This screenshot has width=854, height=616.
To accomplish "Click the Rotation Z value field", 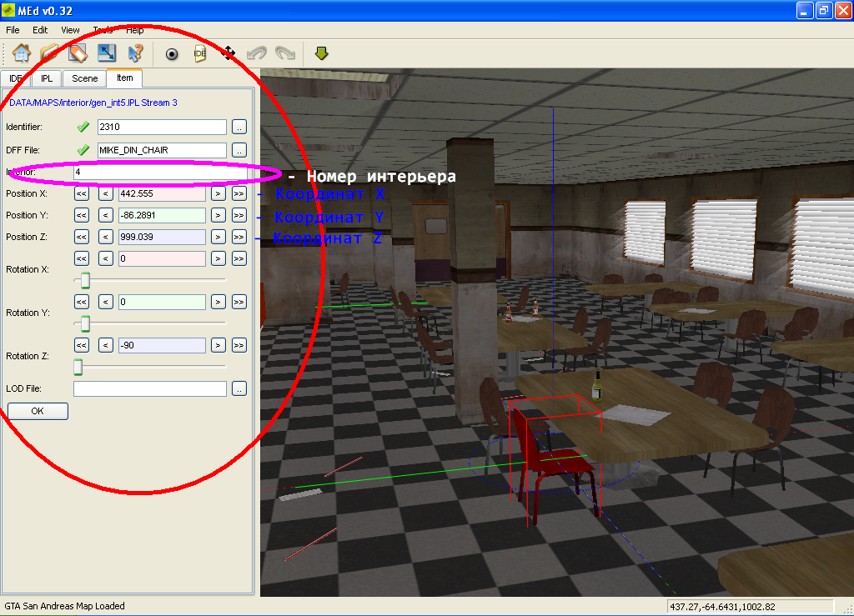I will (162, 346).
